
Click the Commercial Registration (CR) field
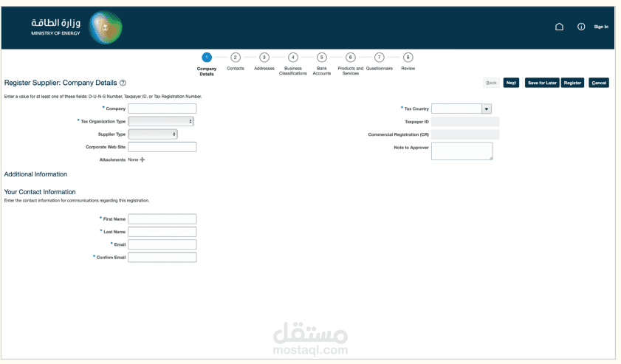465,134
